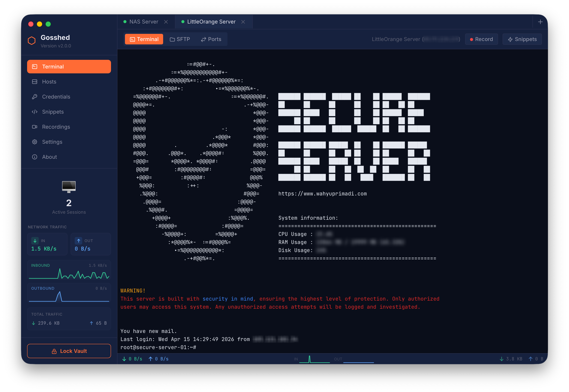Select the Terminal view button in toolbar
Image resolution: width=569 pixels, height=392 pixels.
click(144, 39)
